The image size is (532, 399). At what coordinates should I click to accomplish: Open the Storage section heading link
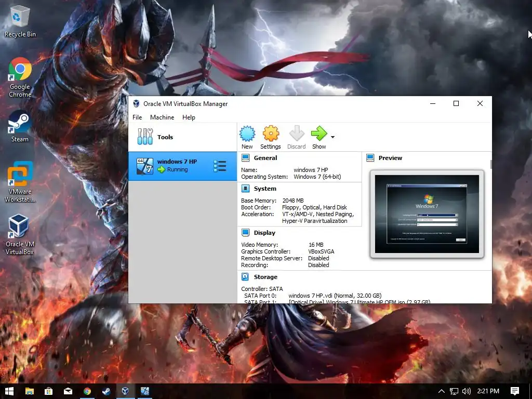click(265, 277)
